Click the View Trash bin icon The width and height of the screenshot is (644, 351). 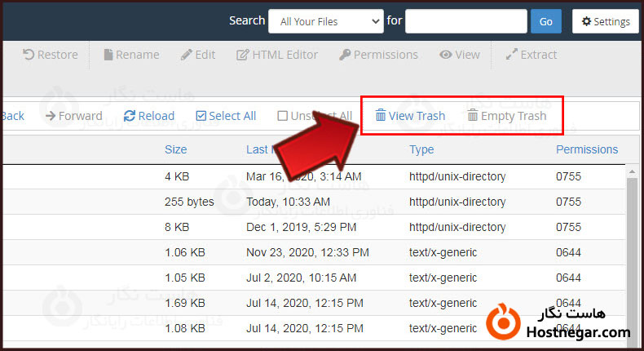381,116
